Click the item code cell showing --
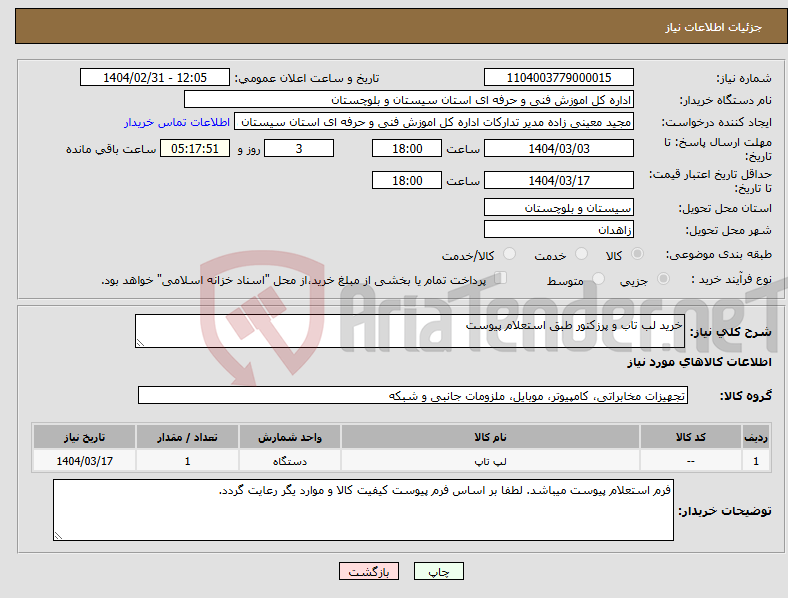788x598 pixels. tap(691, 460)
